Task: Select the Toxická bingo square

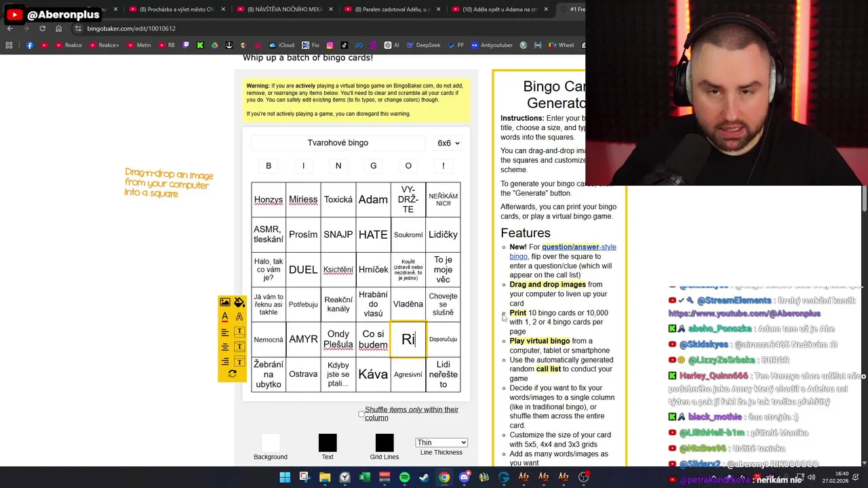Action: (x=338, y=200)
